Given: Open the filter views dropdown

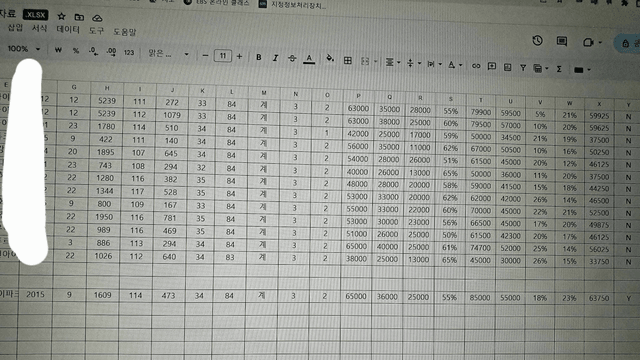Looking at the screenshot, I should click(x=541, y=69).
